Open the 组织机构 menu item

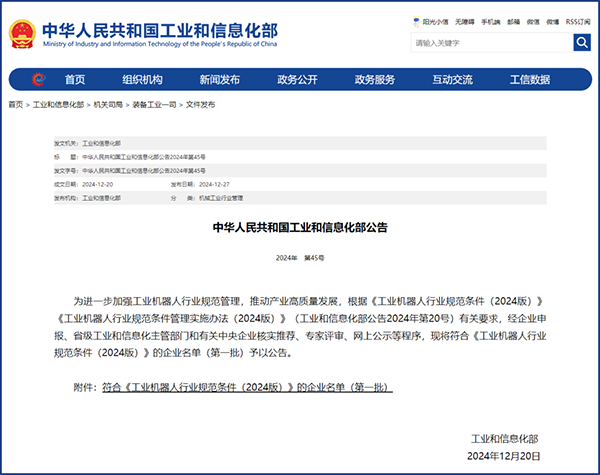[x=142, y=80]
